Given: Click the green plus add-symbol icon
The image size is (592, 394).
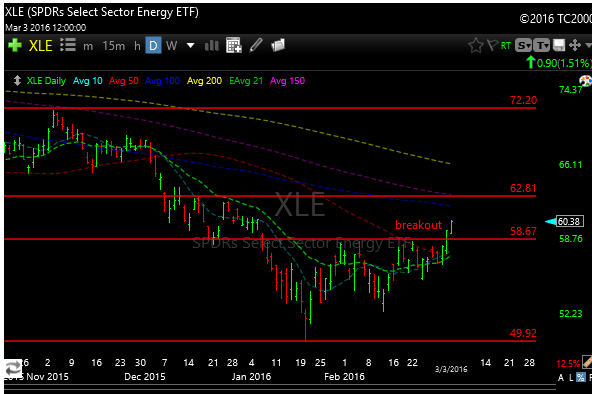Looking at the screenshot, I should click(15, 45).
